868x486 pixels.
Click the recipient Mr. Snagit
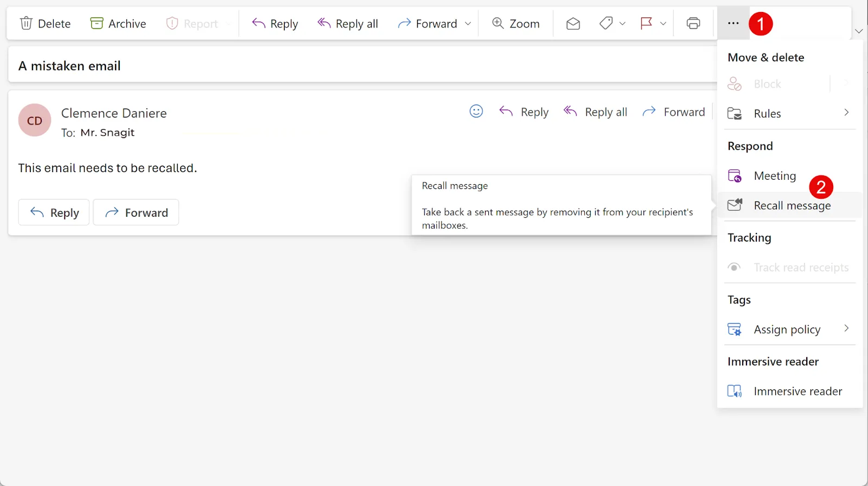pyautogui.click(x=107, y=132)
